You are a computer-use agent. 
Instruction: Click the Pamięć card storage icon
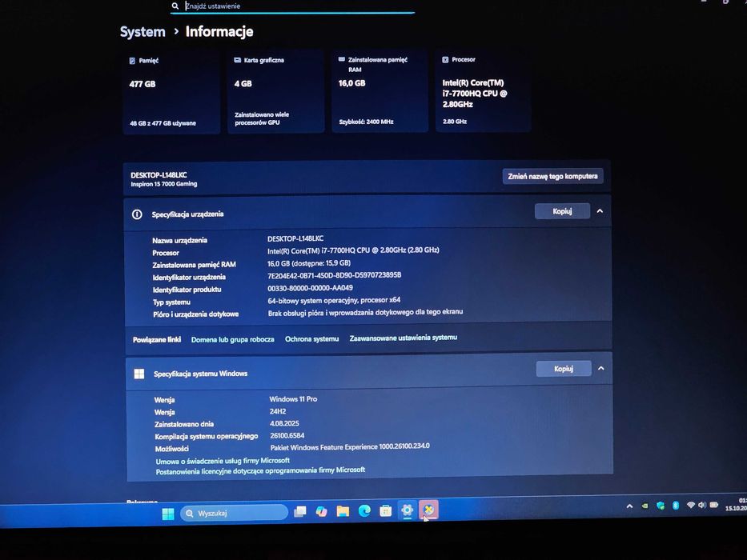[x=132, y=61]
